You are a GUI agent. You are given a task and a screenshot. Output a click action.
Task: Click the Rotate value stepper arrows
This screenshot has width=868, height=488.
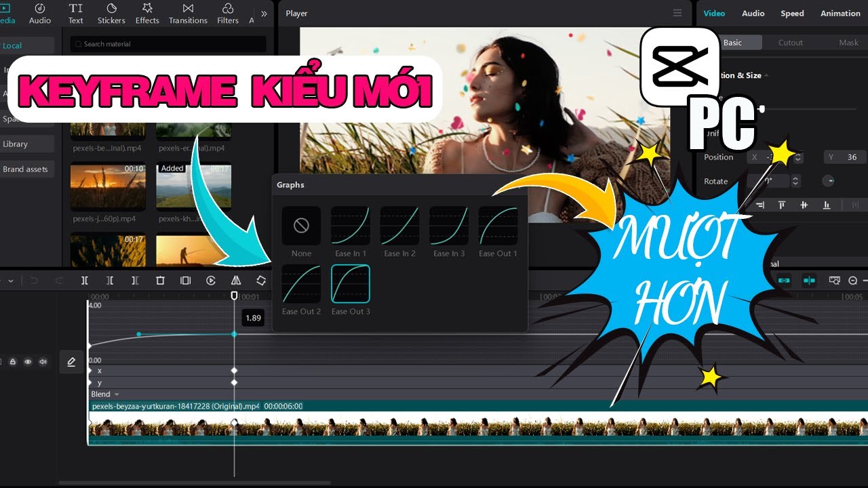(x=795, y=181)
